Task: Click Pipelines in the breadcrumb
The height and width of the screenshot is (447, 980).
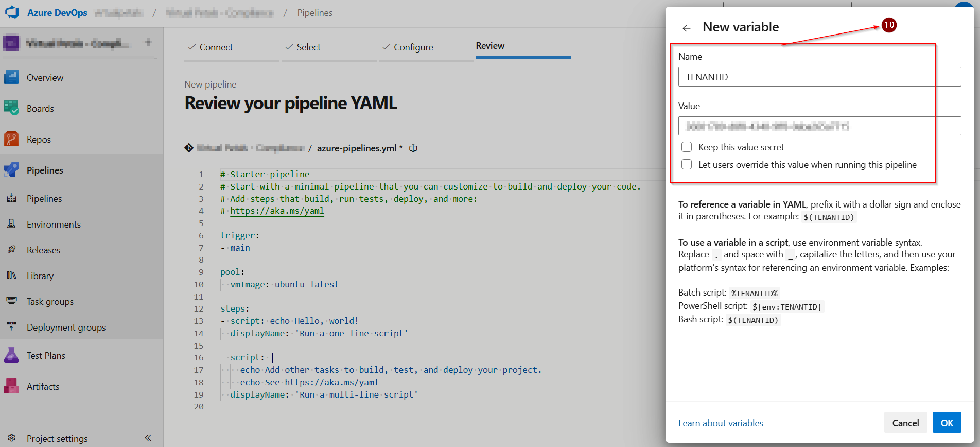Action: click(315, 13)
